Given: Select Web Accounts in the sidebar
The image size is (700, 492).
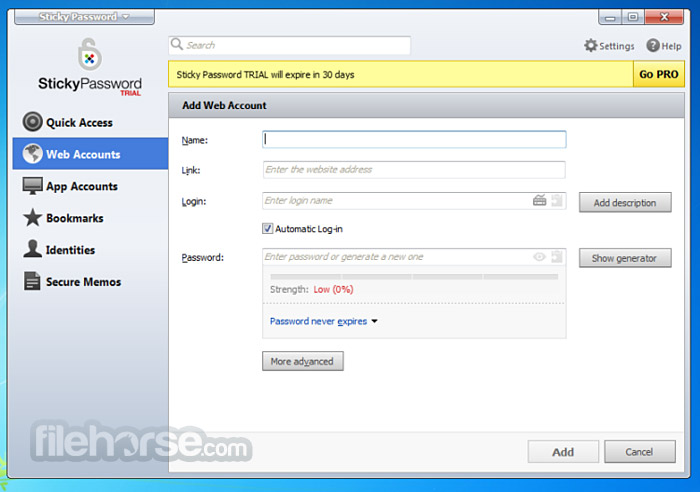Looking at the screenshot, I should click(x=91, y=154).
